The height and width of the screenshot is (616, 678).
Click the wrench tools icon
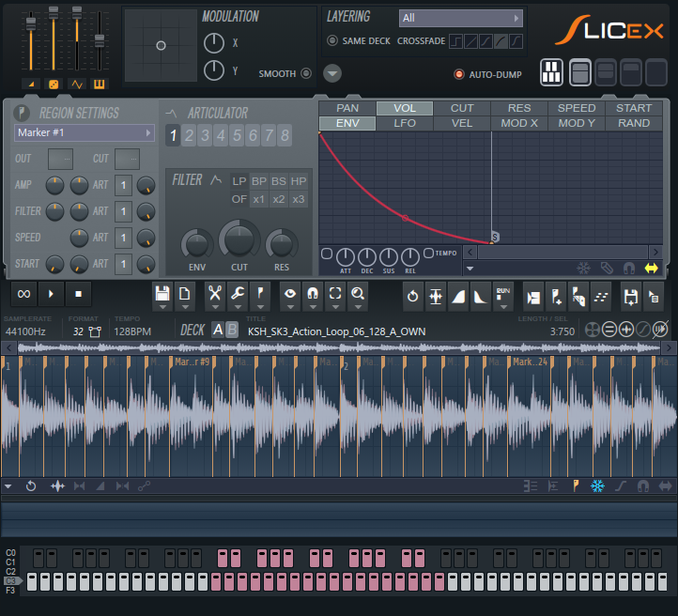[239, 294]
